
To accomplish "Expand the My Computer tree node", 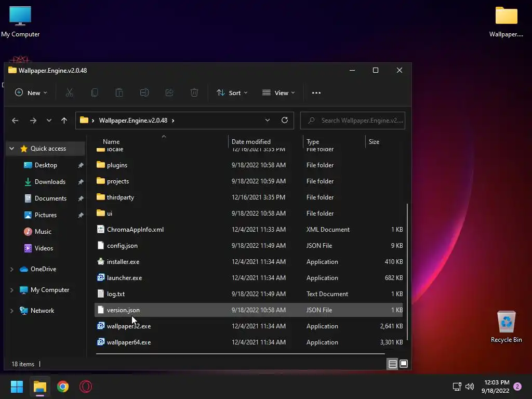I will (x=12, y=290).
